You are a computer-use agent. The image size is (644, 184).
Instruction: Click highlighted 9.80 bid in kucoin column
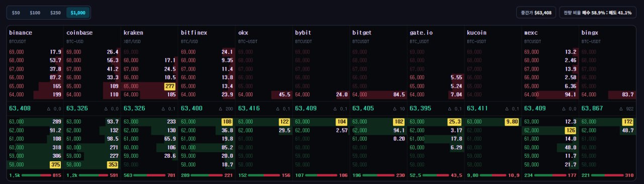point(512,121)
